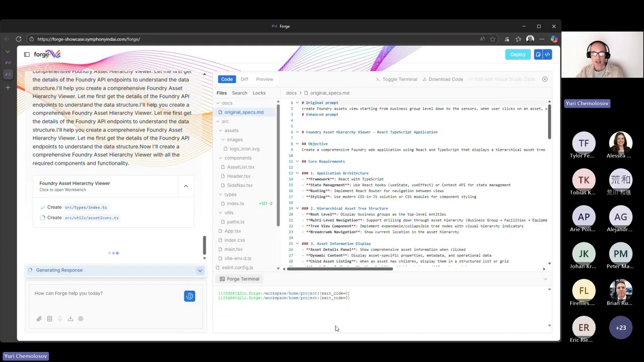Viewport: 644px width, 362px height.
Task: Collapse the vertical tabs chevron
Action: pyautogui.click(x=8, y=52)
